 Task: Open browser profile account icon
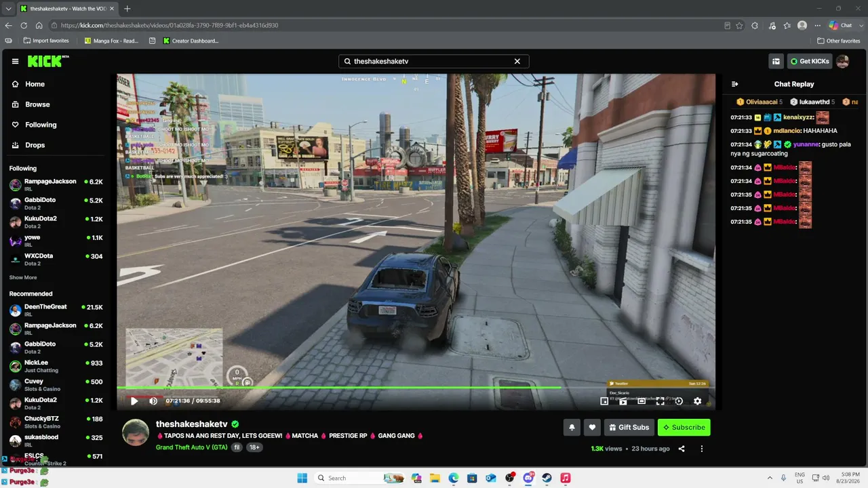coord(802,25)
